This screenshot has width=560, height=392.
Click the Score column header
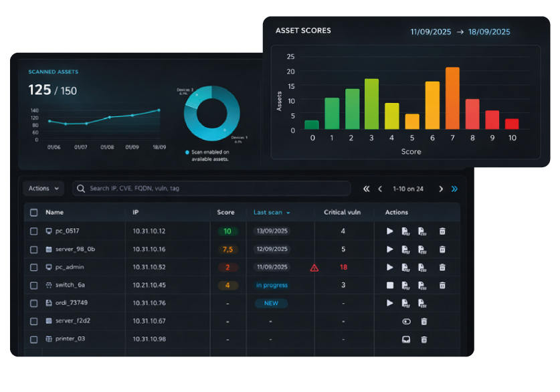click(225, 213)
